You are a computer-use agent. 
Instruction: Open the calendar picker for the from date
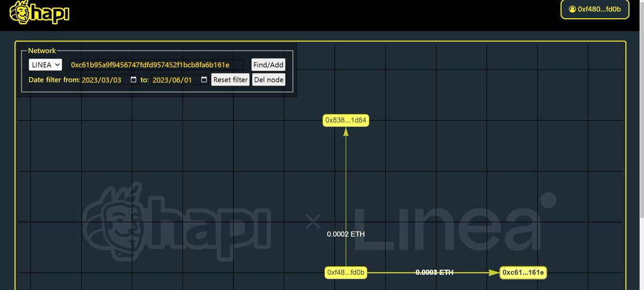[134, 79]
